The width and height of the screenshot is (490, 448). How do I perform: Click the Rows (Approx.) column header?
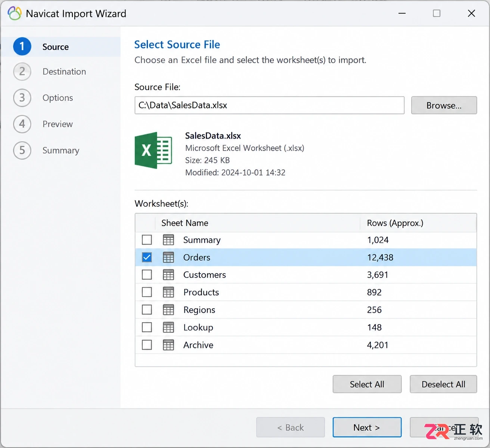click(418, 223)
